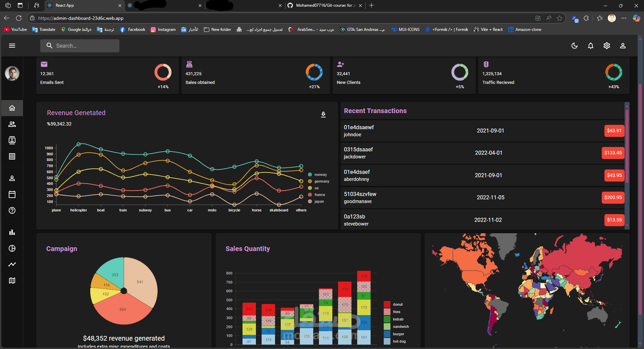The width and height of the screenshot is (644, 349).
Task: Click the 0315dsaaef transaction ID
Action: coord(358,149)
